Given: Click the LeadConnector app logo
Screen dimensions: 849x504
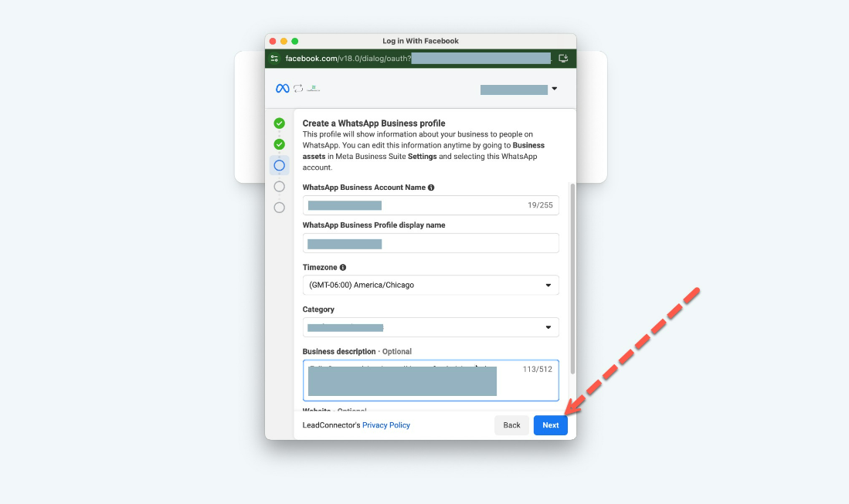Looking at the screenshot, I should pos(313,89).
